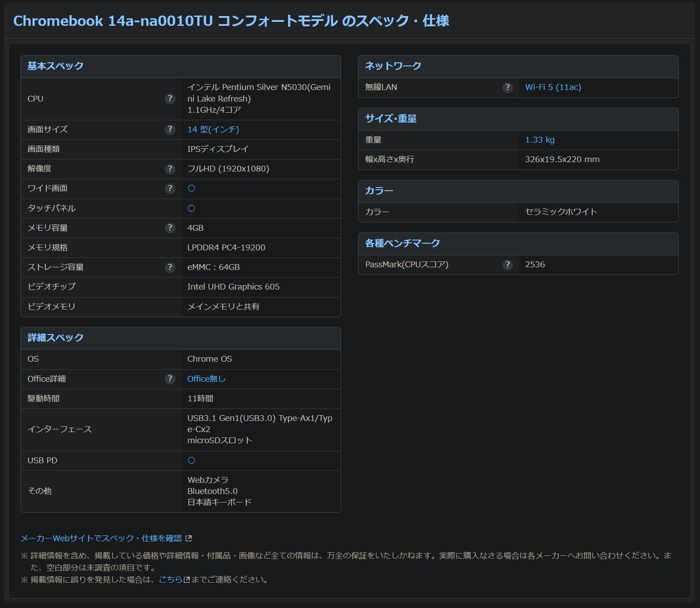700x608 pixels.
Task: Click the Chrome OS value
Action: coord(210,359)
